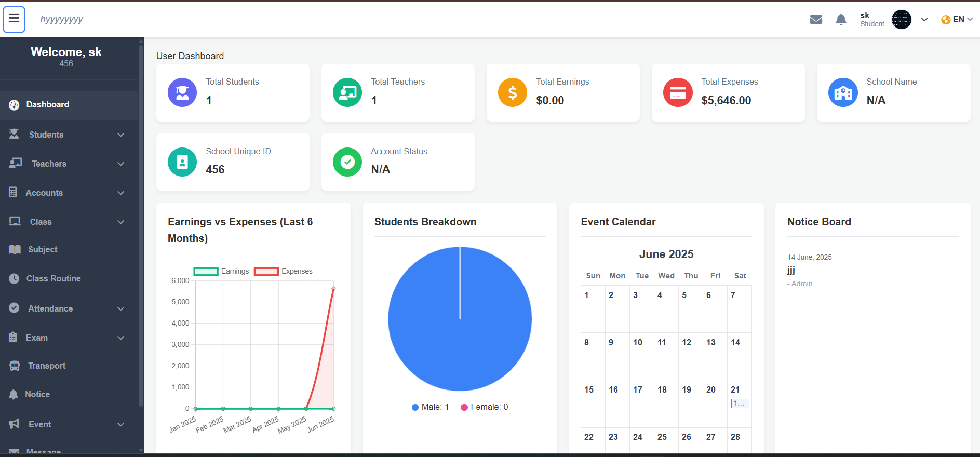This screenshot has height=457, width=980.
Task: Open the Accounts sidebar menu
Action: pyautogui.click(x=69, y=193)
